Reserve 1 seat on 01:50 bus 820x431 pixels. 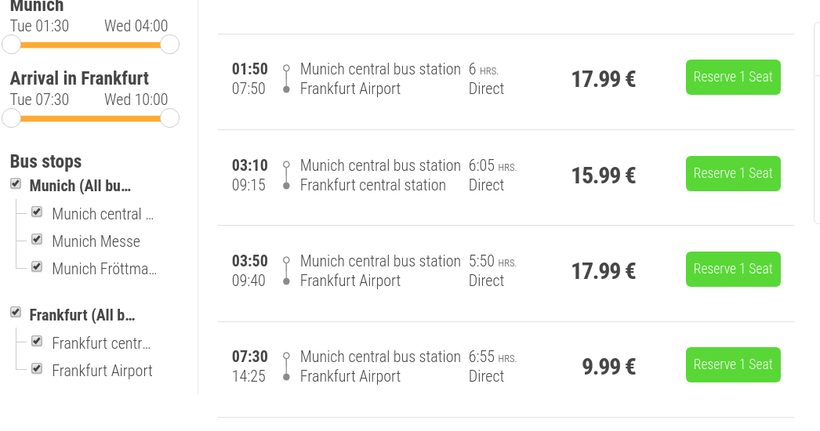pyautogui.click(x=733, y=77)
